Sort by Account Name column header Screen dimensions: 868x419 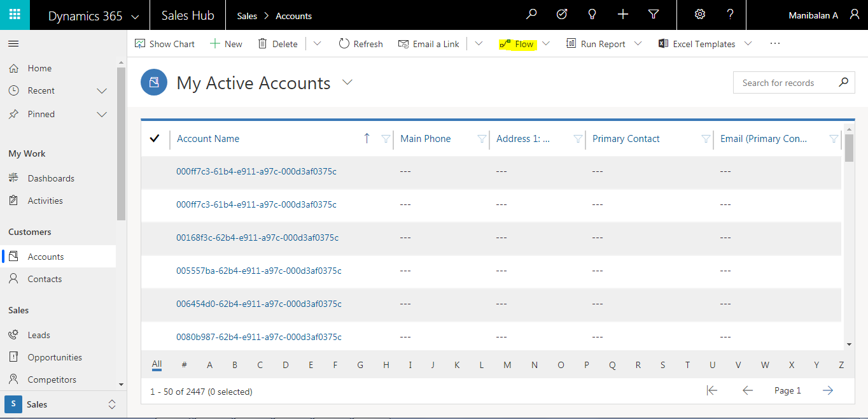coord(208,139)
